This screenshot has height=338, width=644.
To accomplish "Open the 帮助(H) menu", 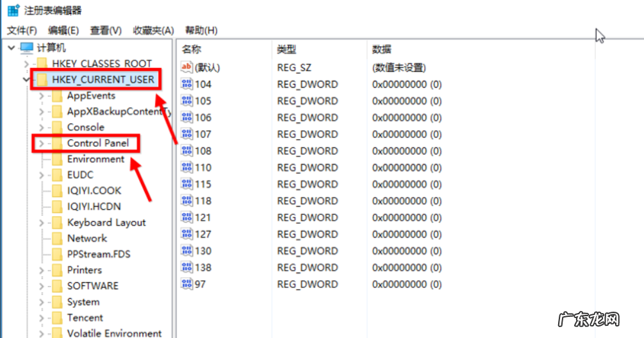I will pos(201,30).
